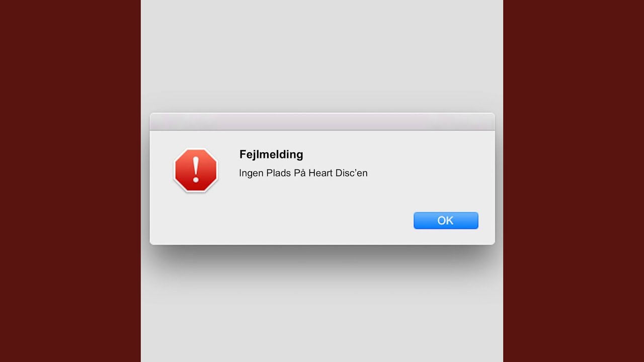
Task: Click the word "Heart" in the message
Action: (x=320, y=173)
